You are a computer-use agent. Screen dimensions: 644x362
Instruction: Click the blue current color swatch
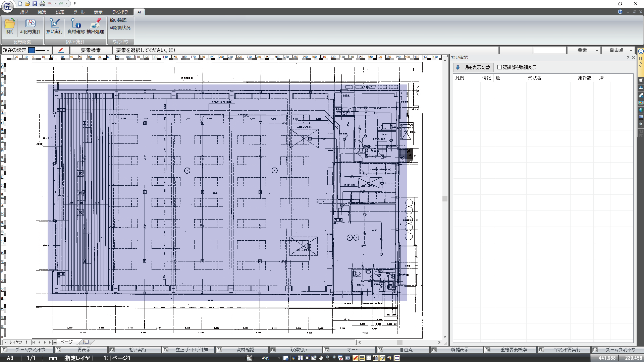32,50
